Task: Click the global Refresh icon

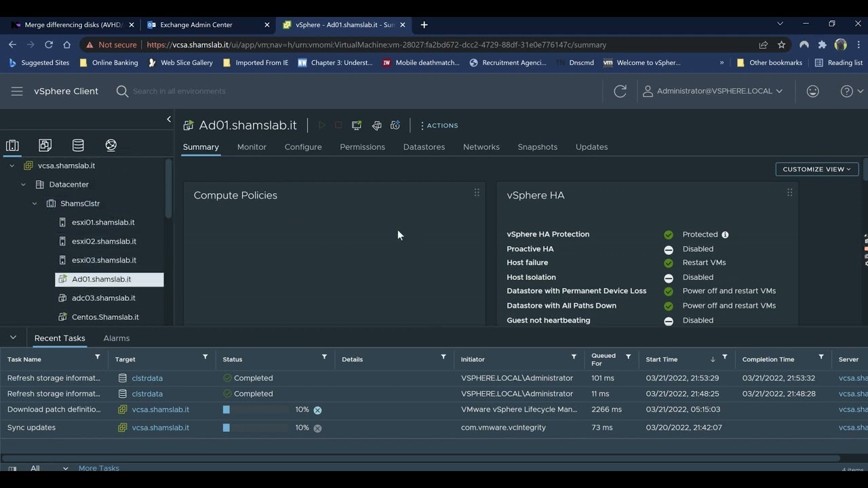Action: [620, 91]
